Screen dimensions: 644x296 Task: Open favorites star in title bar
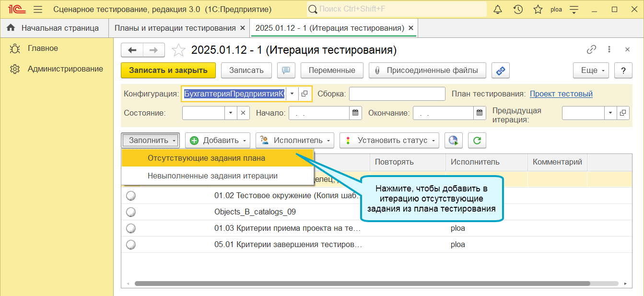pyautogui.click(x=538, y=9)
